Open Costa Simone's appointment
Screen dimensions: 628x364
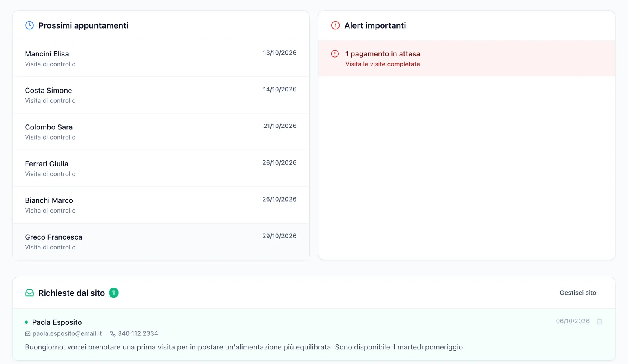click(x=161, y=95)
